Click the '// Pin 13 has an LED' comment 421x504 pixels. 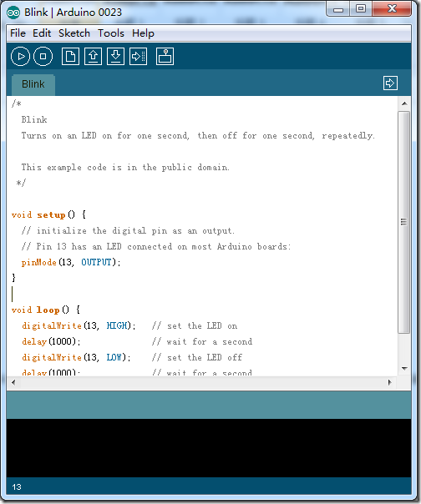(x=156, y=246)
